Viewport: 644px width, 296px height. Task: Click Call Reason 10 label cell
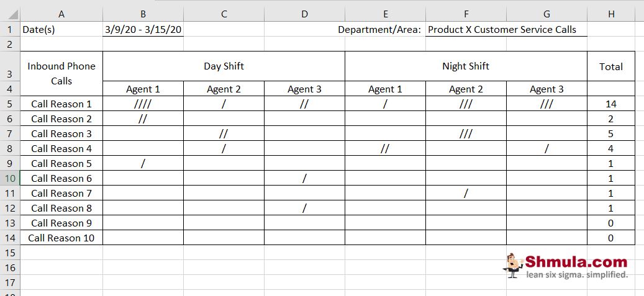[61, 238]
